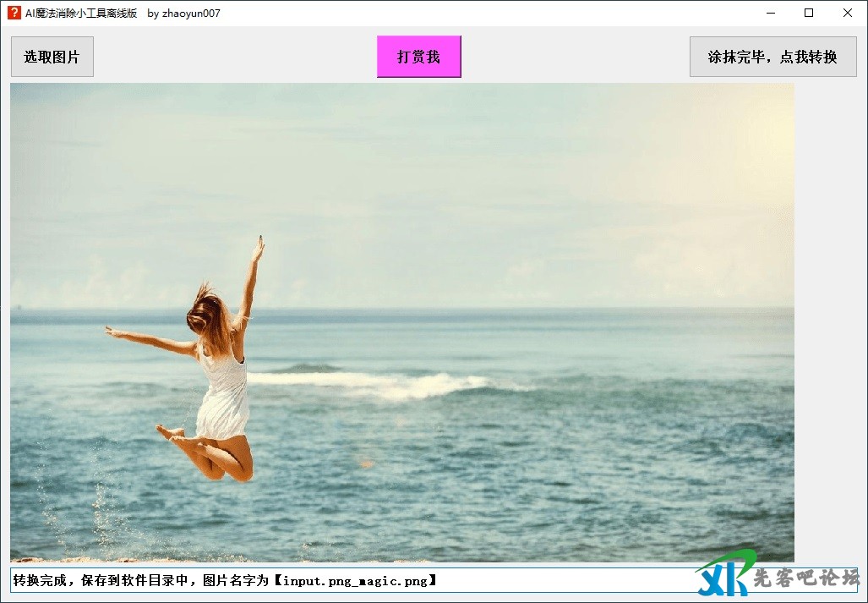This screenshot has width=868, height=603.
Task: Click the green-blue XK watermark logo
Action: pos(723,573)
